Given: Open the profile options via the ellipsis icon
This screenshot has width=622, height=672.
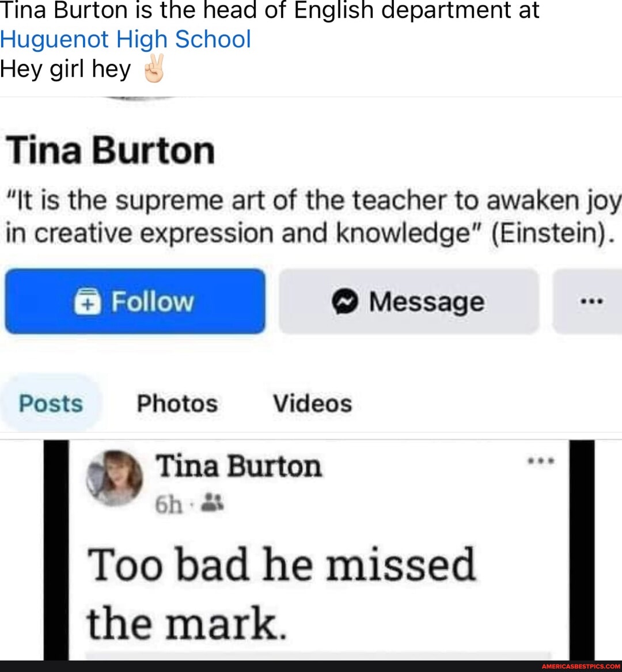Looking at the screenshot, I should pos(591,301).
